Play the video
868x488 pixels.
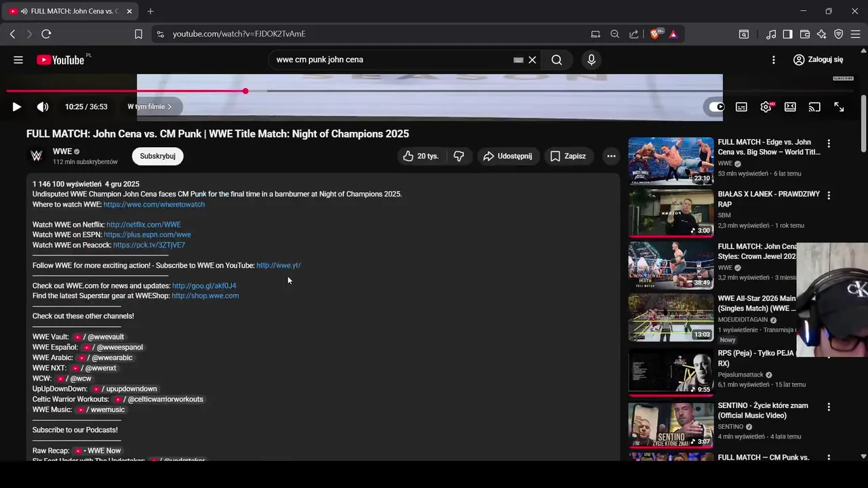[x=17, y=106]
